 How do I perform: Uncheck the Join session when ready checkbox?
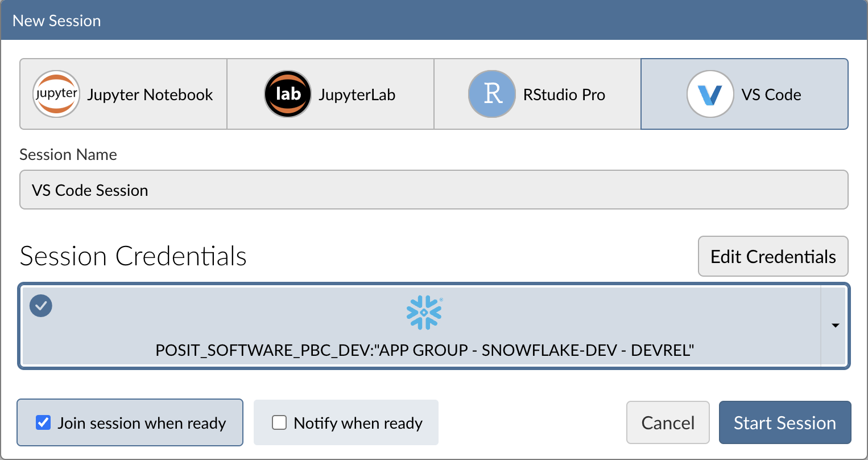point(43,422)
